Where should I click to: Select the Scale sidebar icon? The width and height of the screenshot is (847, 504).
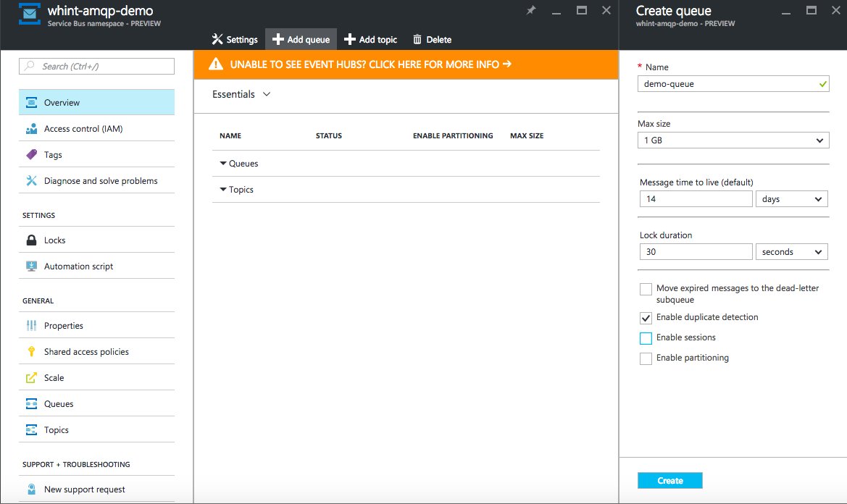click(x=31, y=377)
